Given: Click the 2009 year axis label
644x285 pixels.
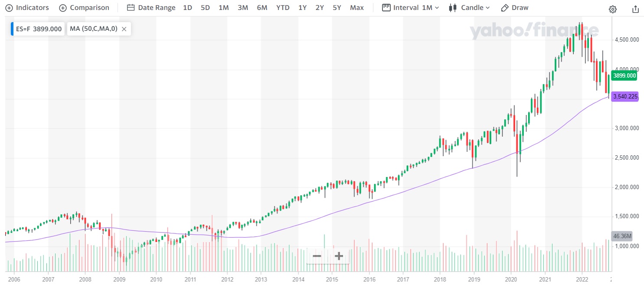Looking at the screenshot, I should point(119,279).
